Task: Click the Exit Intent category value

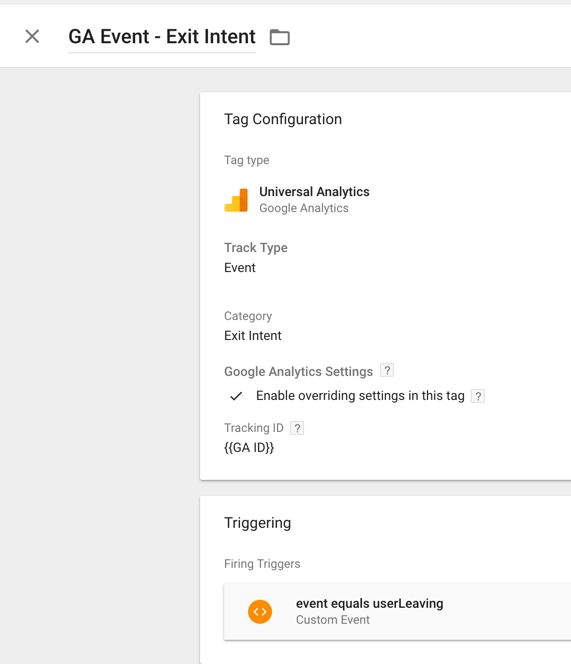Action: [253, 336]
